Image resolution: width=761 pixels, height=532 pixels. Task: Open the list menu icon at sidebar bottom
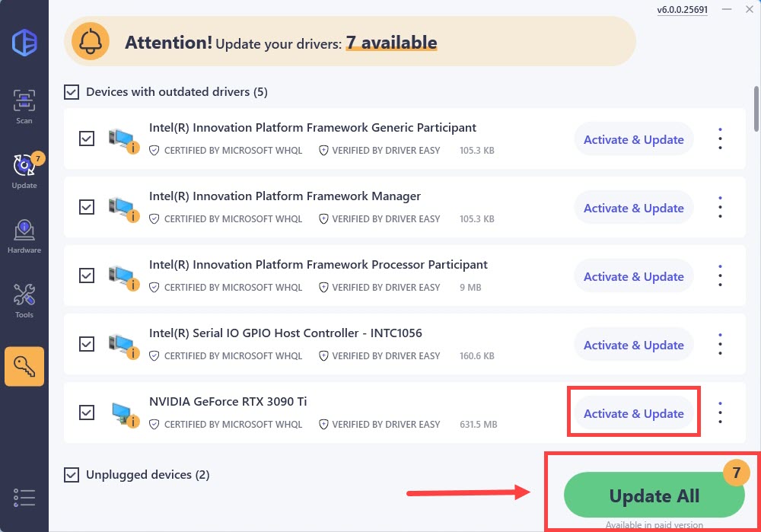(x=24, y=497)
